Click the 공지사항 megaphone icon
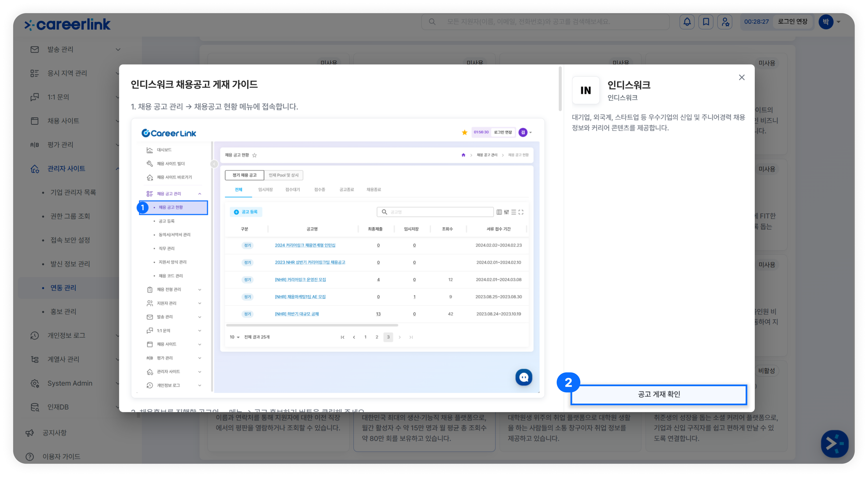Screen dimensions: 868x477 [30, 433]
